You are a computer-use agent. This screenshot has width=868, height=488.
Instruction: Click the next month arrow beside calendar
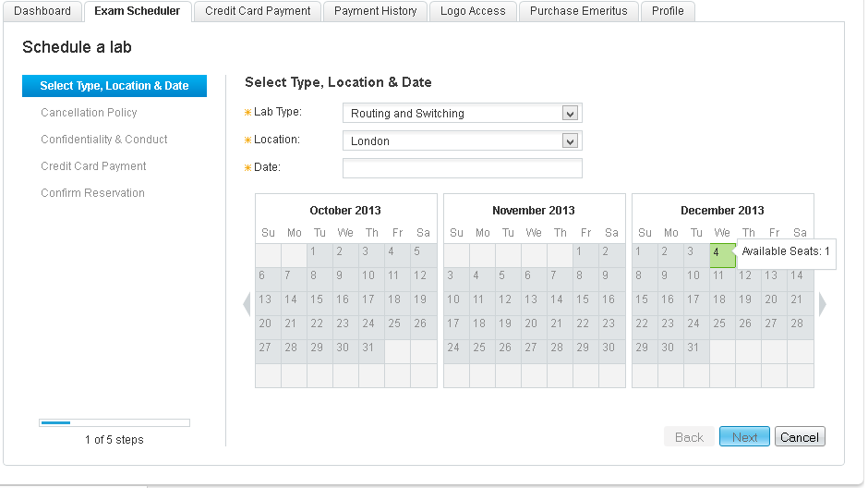822,304
